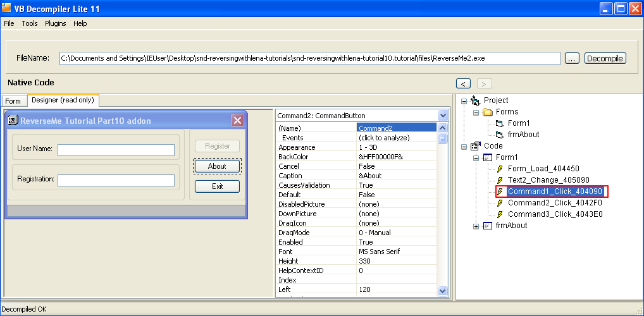644x316 pixels.
Task: Click properties scrollbar up arrow
Action: [443, 128]
